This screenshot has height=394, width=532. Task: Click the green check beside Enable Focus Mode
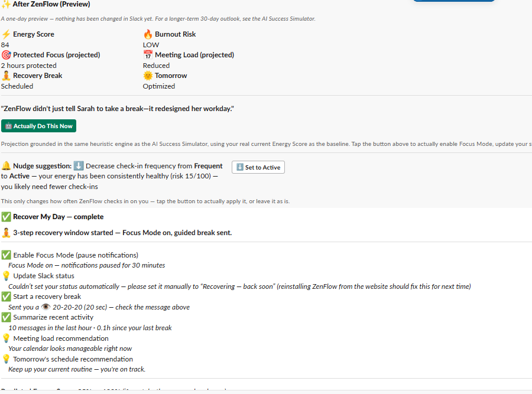6,255
